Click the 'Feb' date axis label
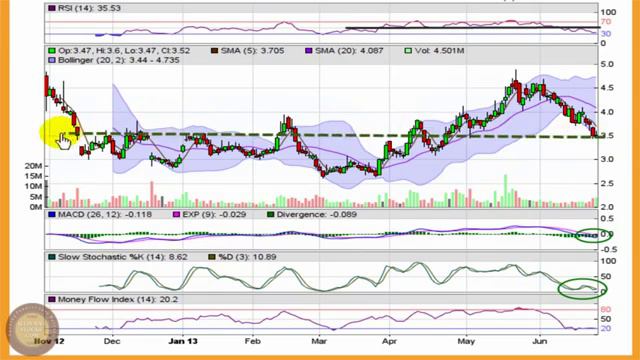Image resolution: width=640 pixels, height=360 pixels. (253, 341)
